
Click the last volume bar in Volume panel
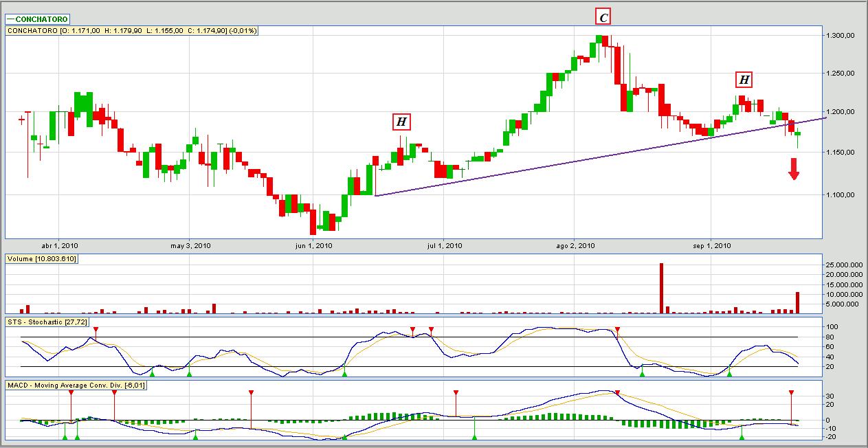click(x=798, y=302)
